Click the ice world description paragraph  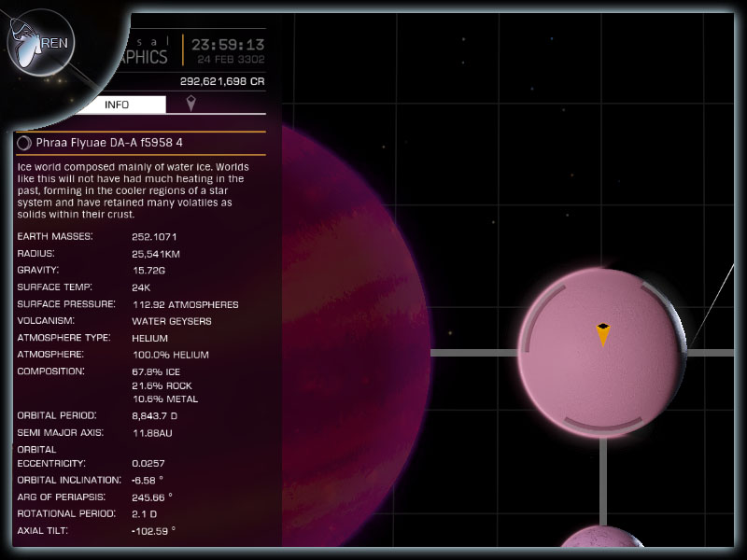pos(133,190)
